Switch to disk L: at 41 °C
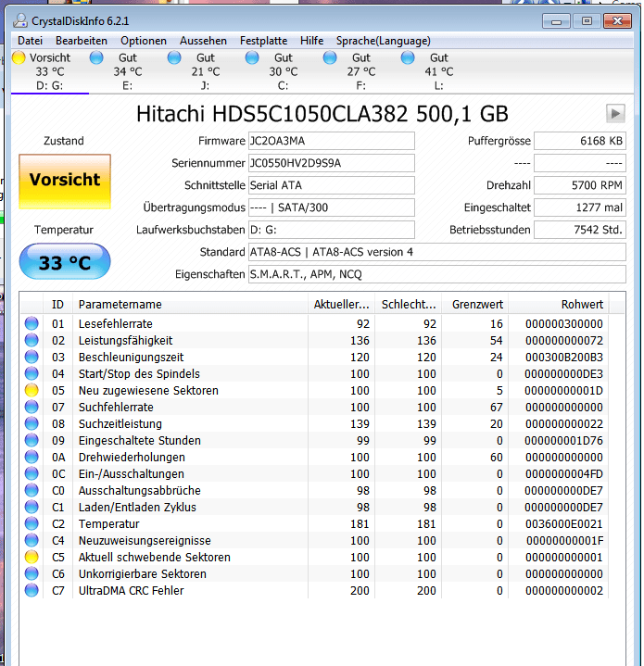This screenshot has height=666, width=644. (x=439, y=71)
